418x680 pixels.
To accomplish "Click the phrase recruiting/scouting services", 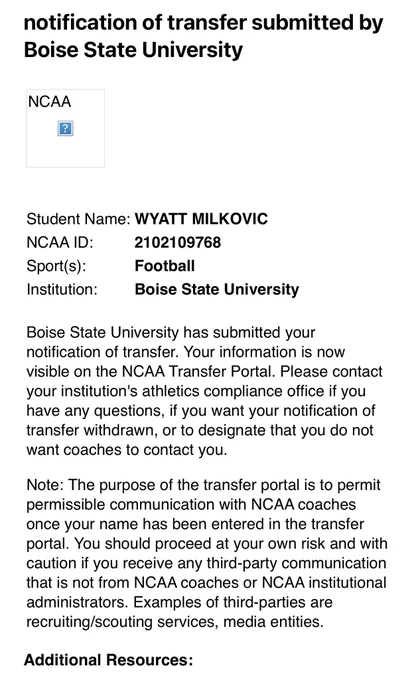I will [x=122, y=622].
